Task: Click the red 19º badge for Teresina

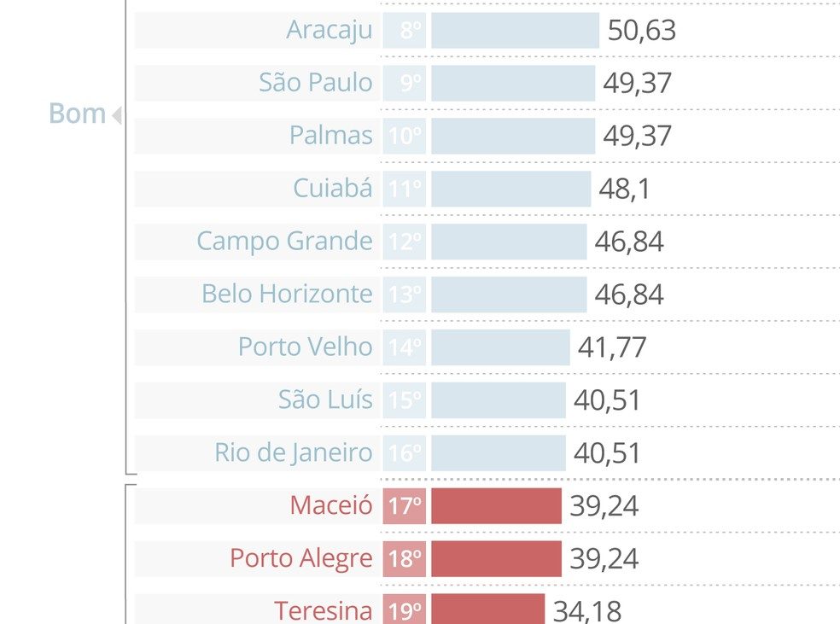Action: pos(405,611)
